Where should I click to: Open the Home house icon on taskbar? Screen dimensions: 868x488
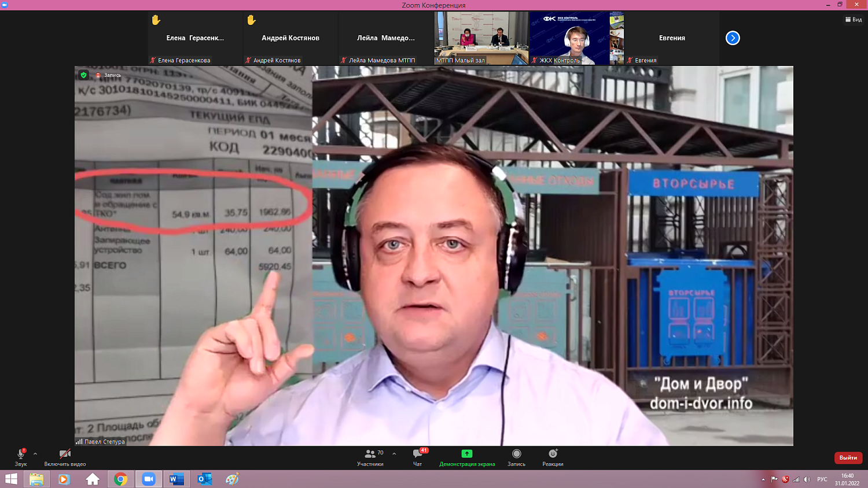coord(93,479)
